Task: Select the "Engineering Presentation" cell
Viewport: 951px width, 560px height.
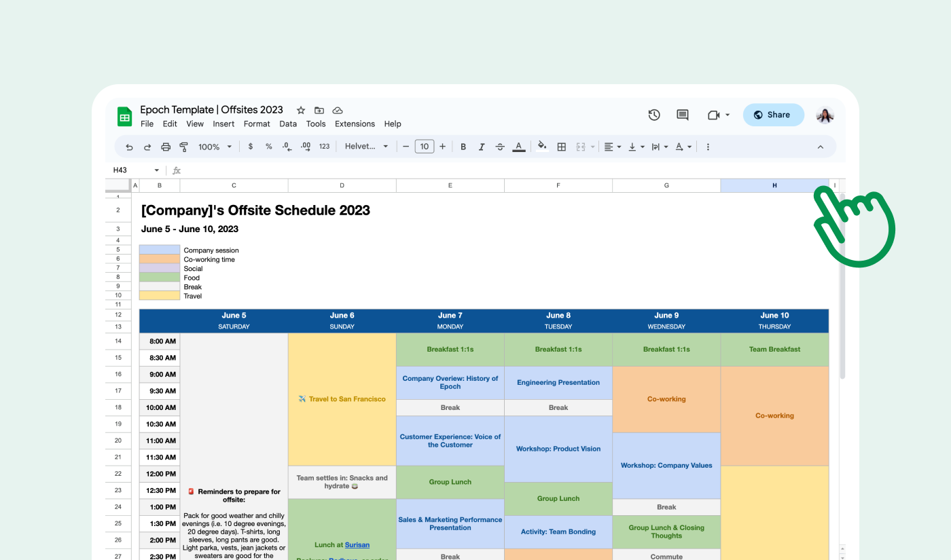Action: coord(558,383)
